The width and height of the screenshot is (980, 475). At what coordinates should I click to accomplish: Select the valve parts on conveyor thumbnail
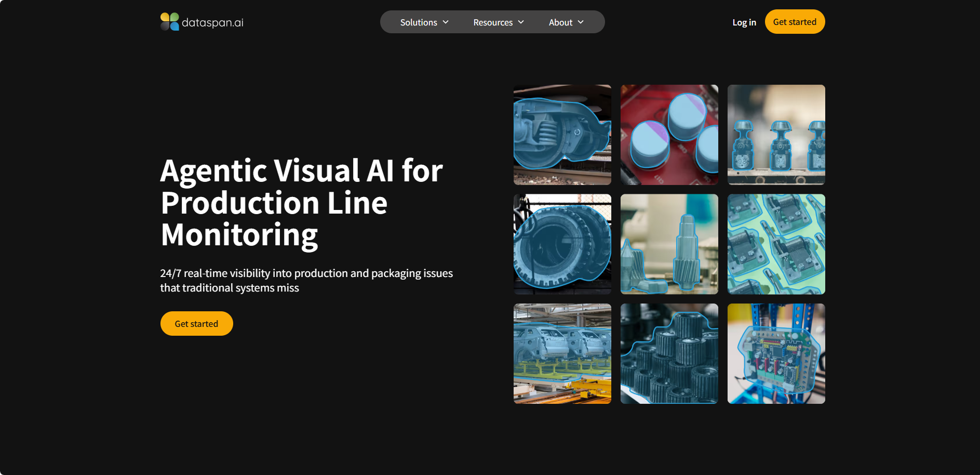pyautogui.click(x=776, y=135)
